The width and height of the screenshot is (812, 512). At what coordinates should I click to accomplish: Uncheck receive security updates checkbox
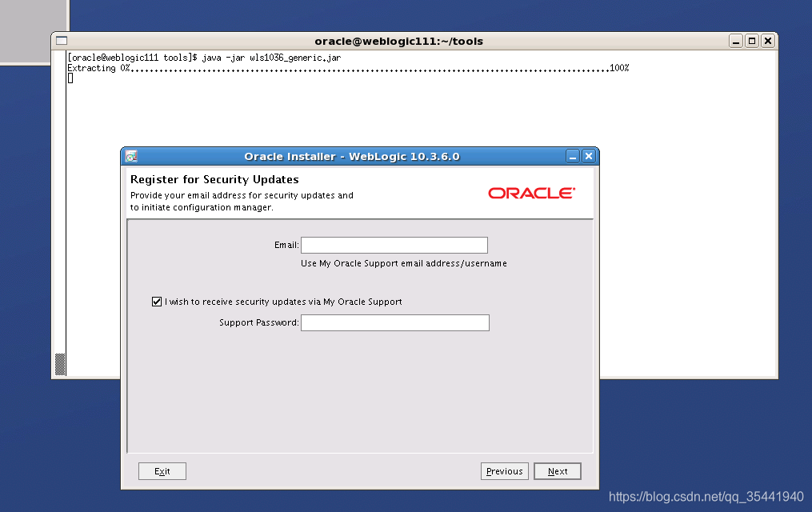click(x=157, y=302)
